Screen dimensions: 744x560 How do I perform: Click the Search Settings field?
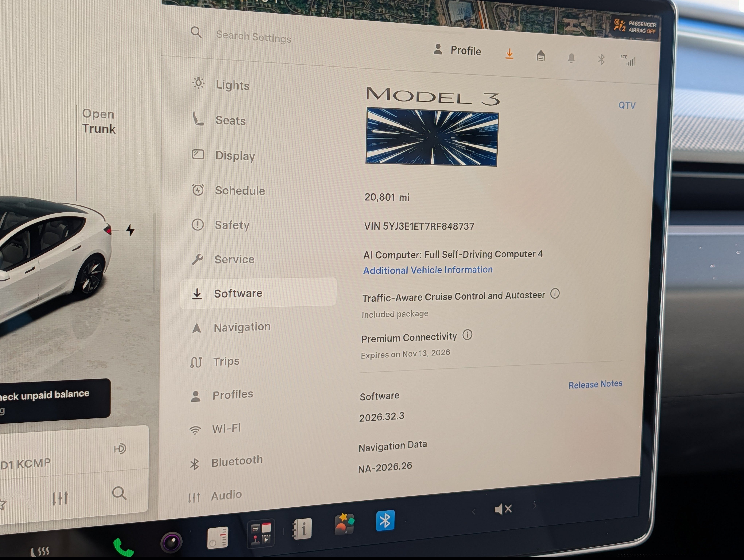254,36
